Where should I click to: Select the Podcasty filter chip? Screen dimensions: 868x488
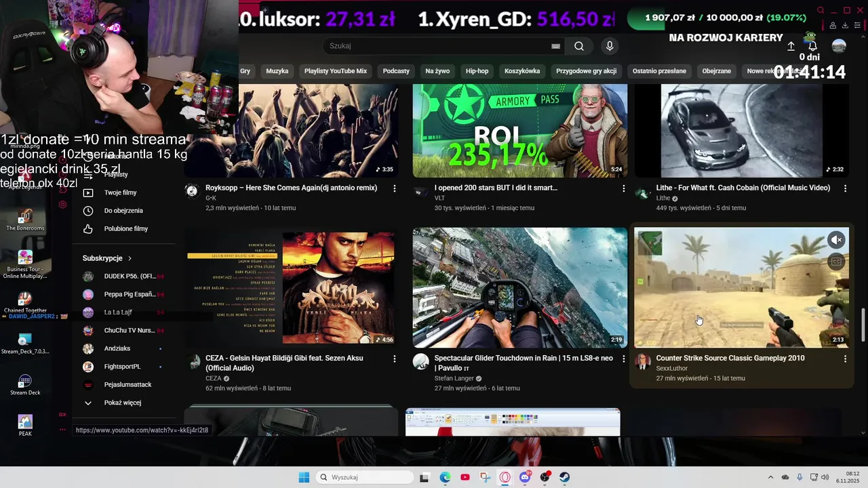click(396, 70)
